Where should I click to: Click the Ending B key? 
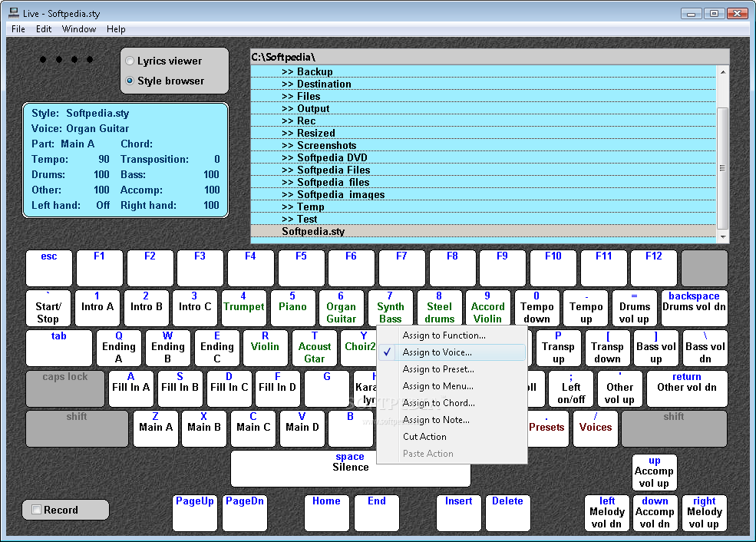[x=168, y=348]
